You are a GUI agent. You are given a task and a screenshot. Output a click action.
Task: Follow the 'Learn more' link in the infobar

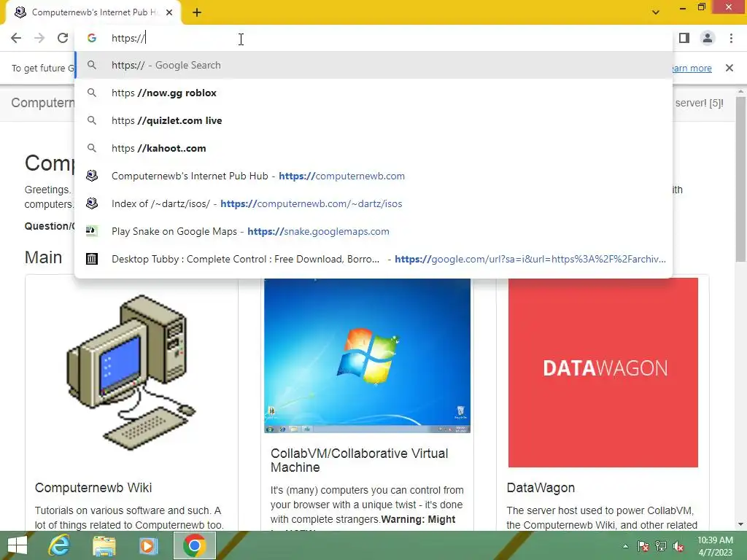(692, 68)
